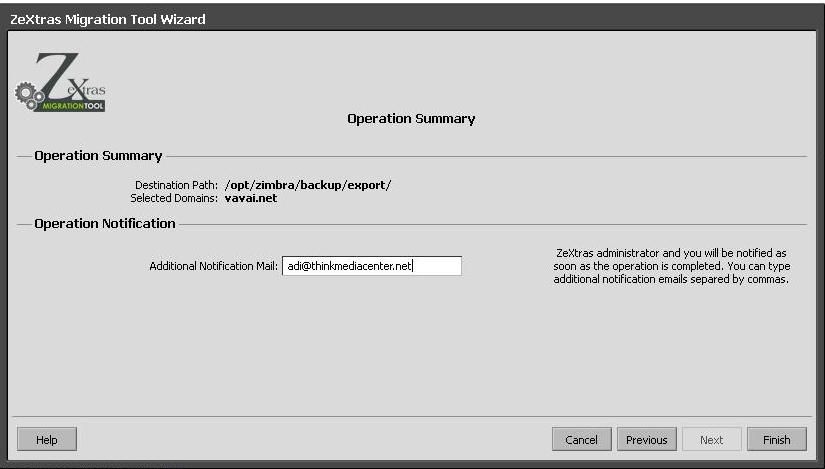Screen dimensions: 825x469
Task: Click the greyed-out Next button
Action: click(x=711, y=439)
